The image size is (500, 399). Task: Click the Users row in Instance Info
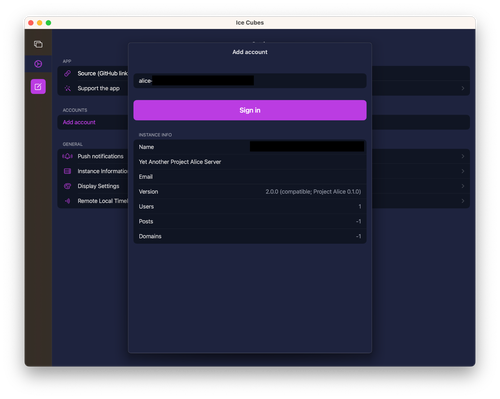[250, 207]
